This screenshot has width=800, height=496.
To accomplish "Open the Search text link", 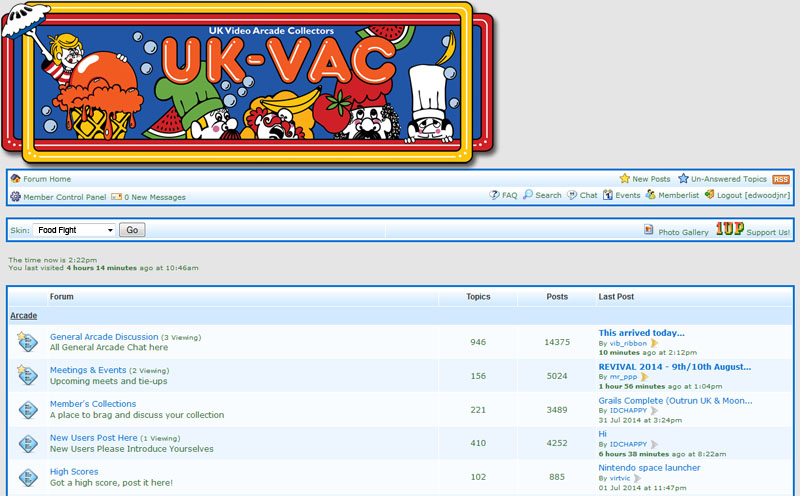I will tap(548, 195).
